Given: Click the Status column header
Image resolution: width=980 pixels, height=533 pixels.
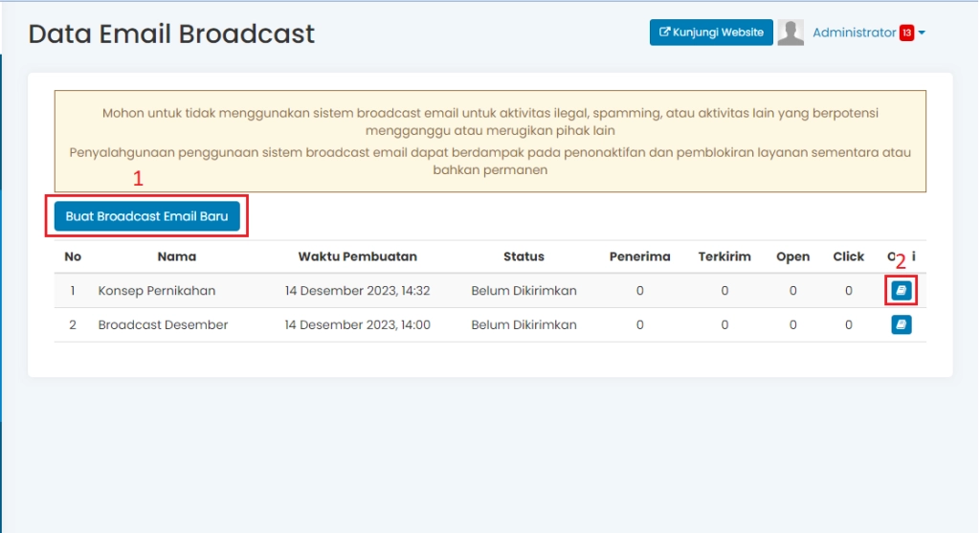Looking at the screenshot, I should coord(523,256).
